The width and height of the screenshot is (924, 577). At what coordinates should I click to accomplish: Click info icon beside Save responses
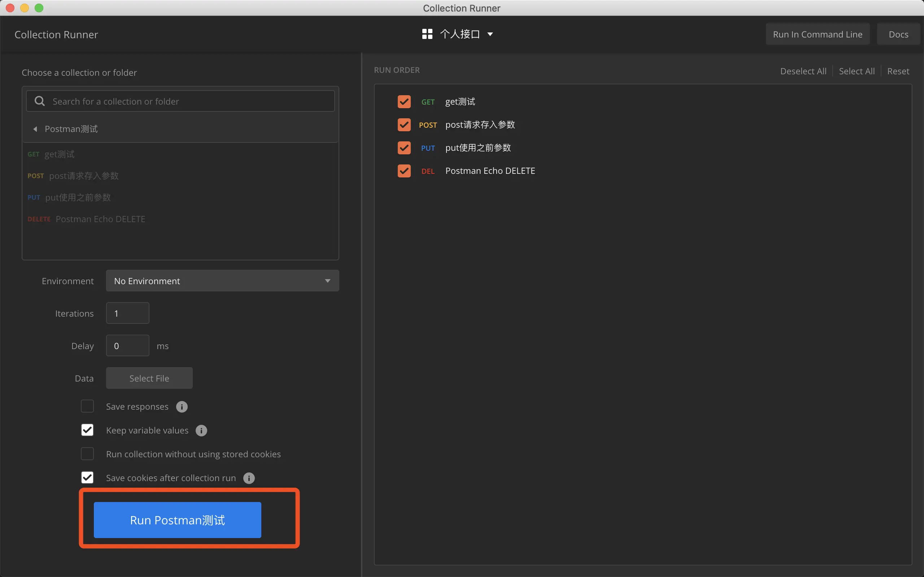[x=182, y=407]
